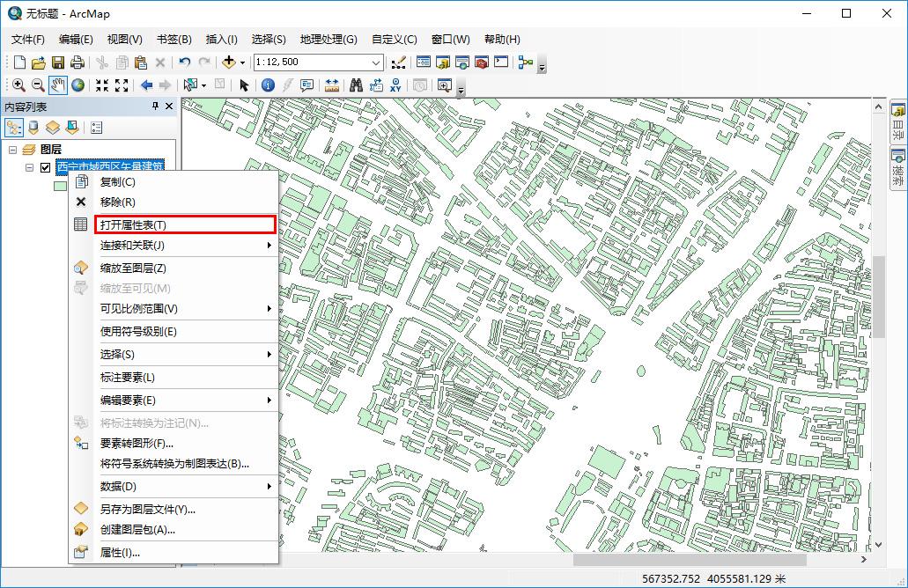
Task: Switch to List By Drawing Order
Action: 13,128
